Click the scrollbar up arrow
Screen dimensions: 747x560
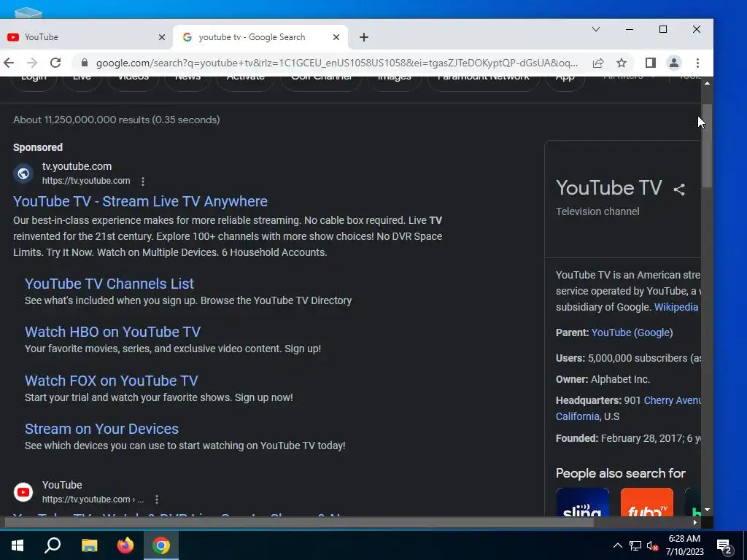[707, 83]
